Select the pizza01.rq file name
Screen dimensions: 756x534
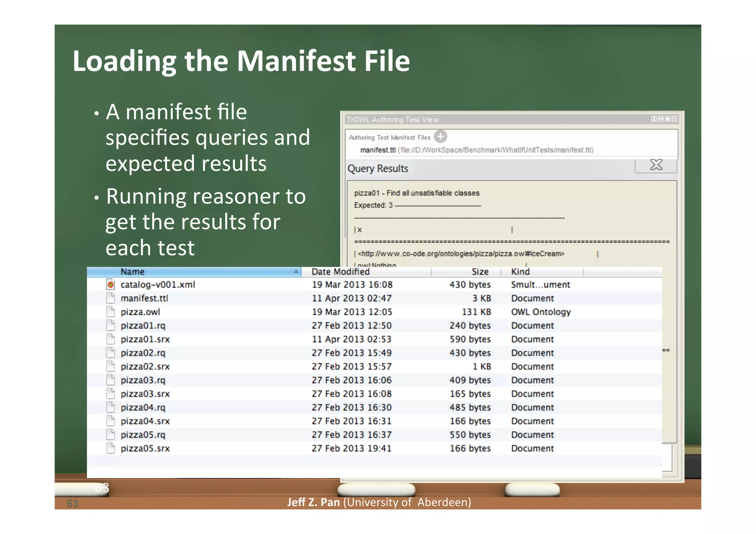pos(143,325)
